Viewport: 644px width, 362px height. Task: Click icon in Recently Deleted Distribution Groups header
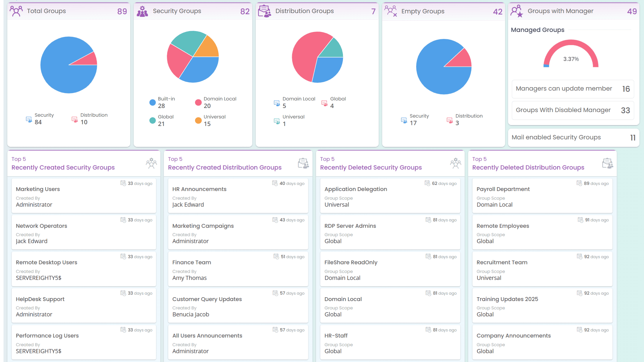pyautogui.click(x=607, y=163)
